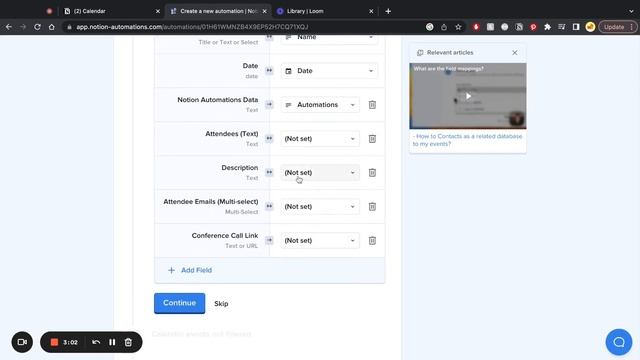Delete the Description field row
640x360 pixels.
372,173
